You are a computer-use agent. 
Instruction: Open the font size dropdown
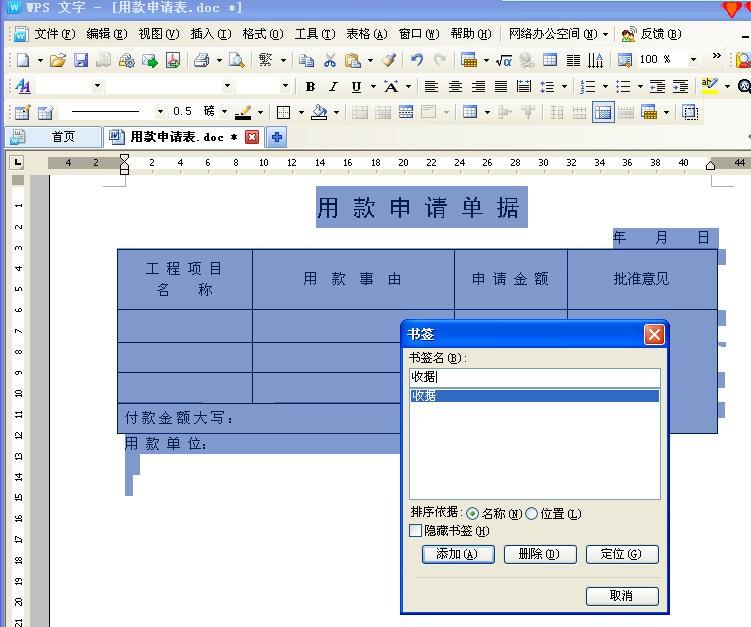click(285, 86)
